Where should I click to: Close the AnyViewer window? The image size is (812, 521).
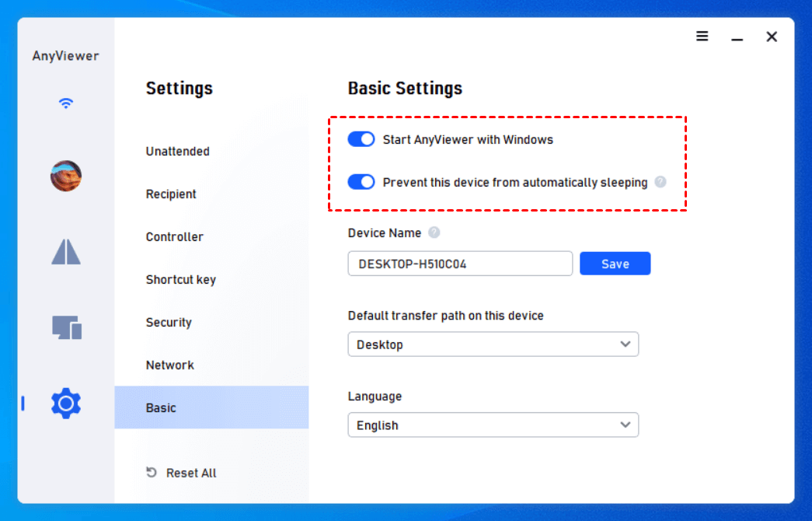[772, 37]
